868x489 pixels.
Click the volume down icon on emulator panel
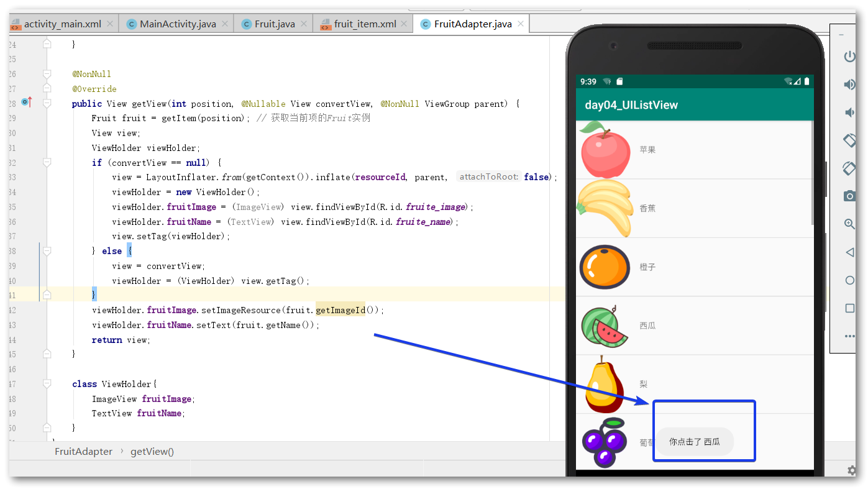tap(849, 112)
